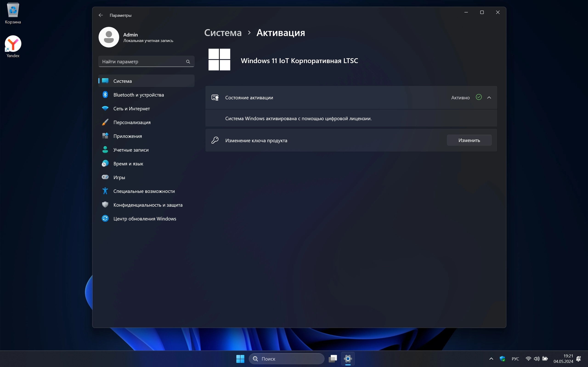Open Игры gamepad icon section
588x367 pixels.
(x=105, y=177)
